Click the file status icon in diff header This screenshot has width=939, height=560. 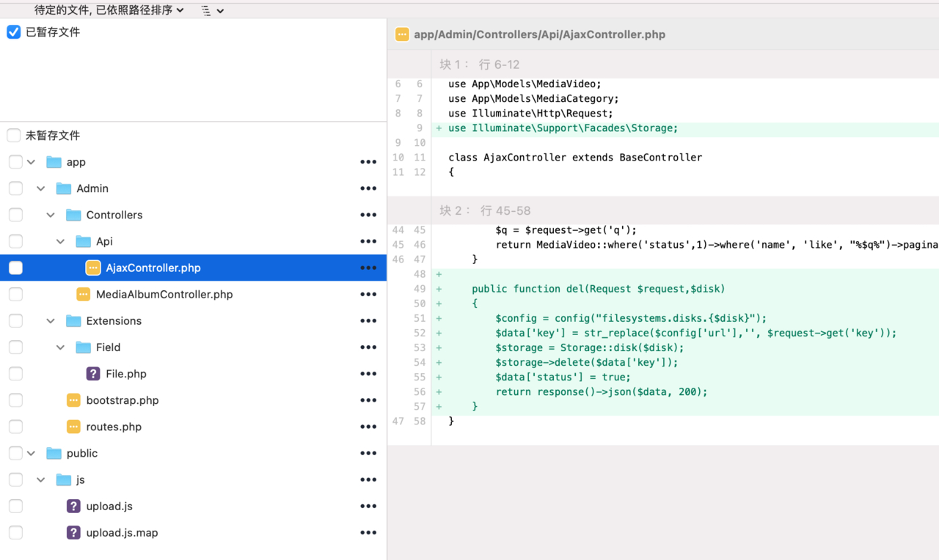[402, 34]
